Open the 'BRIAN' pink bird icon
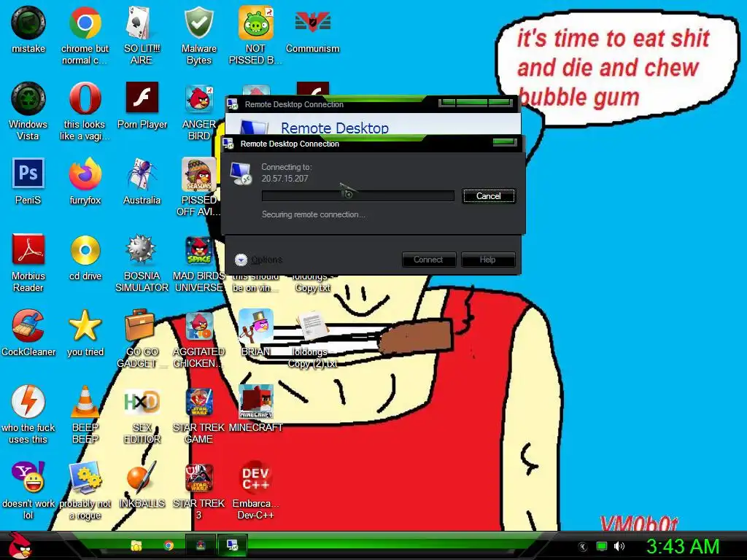The height and width of the screenshot is (560, 747). click(255, 332)
